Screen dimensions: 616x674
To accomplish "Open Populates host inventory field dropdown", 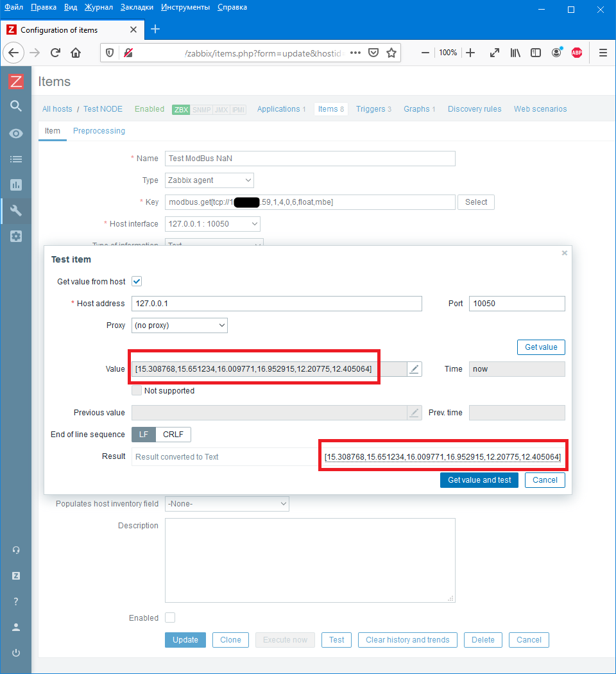I will [x=227, y=504].
